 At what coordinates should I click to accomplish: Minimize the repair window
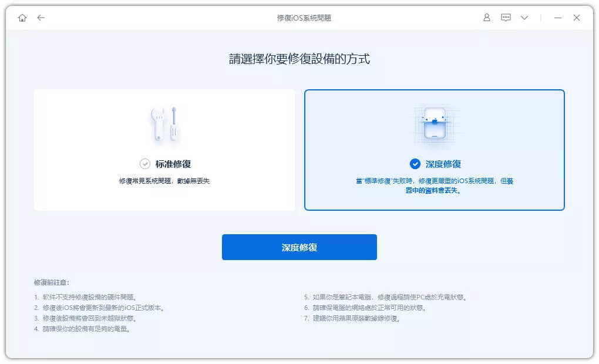(x=558, y=18)
